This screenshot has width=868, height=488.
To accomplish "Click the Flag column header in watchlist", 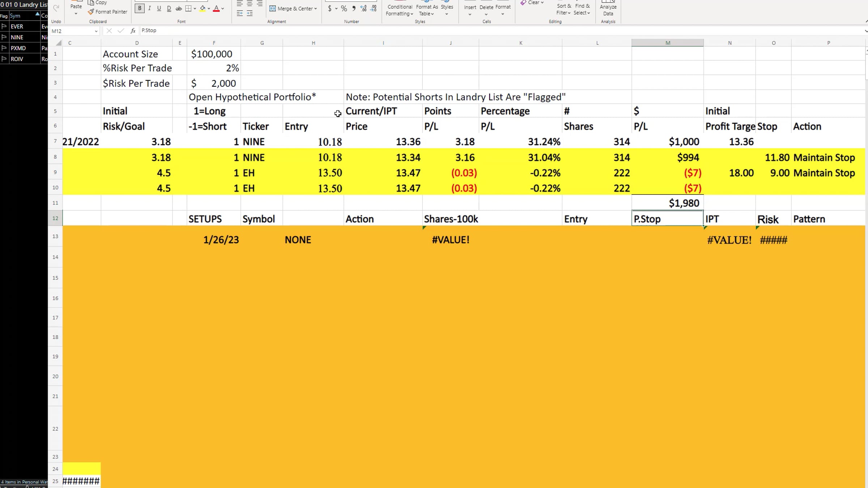I will 4,16.
